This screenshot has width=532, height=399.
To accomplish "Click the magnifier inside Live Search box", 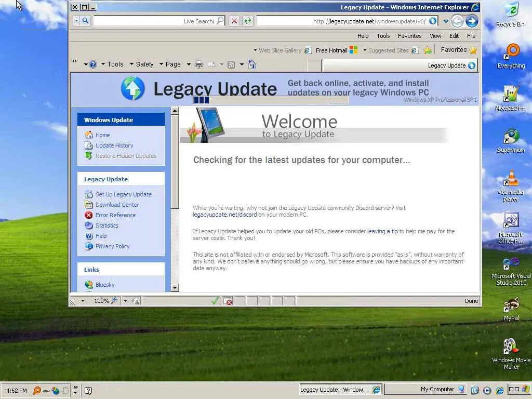I will pyautogui.click(x=220, y=21).
